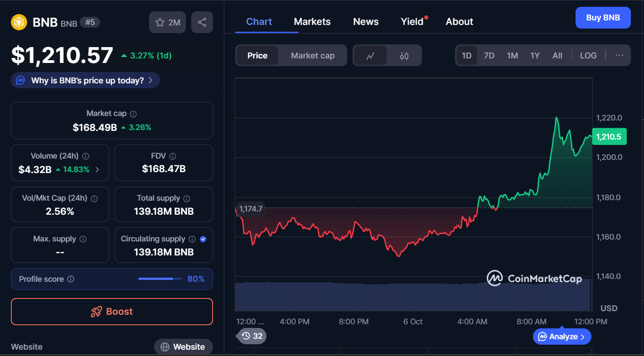Click the Boost button
The image size is (644, 356).
click(112, 312)
